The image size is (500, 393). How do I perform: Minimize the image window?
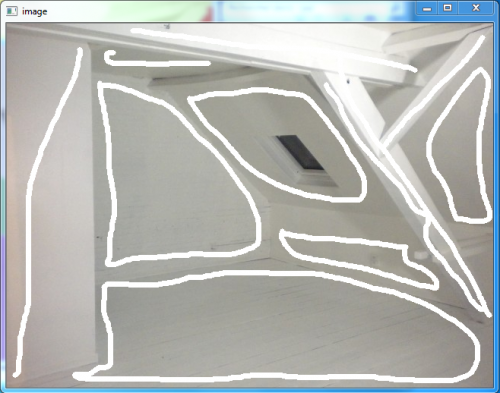[427, 8]
